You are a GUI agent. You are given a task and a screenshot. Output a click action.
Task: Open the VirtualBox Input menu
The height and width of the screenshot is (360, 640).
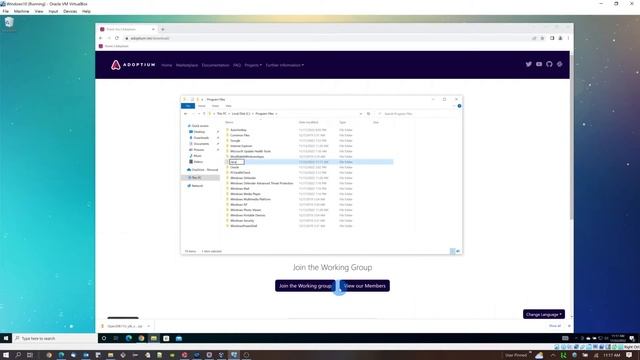tap(53, 11)
